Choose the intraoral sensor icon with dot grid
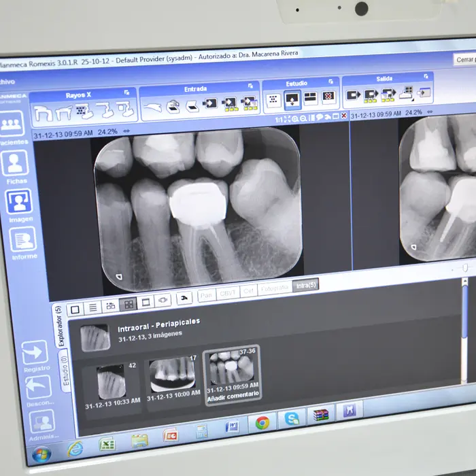476x476 pixels. click(x=84, y=111)
